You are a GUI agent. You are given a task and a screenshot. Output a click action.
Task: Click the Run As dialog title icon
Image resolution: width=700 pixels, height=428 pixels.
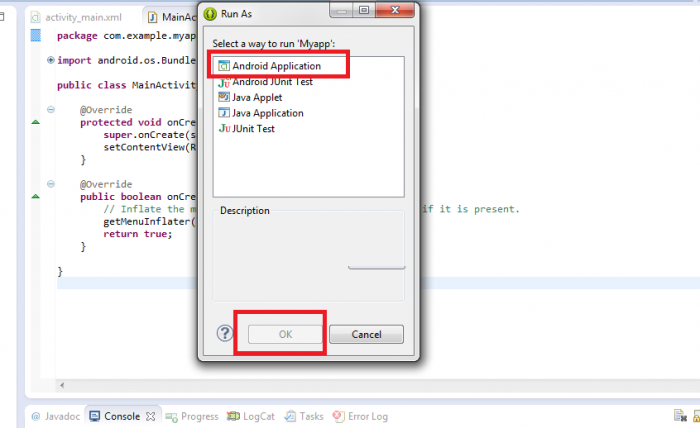[x=210, y=14]
